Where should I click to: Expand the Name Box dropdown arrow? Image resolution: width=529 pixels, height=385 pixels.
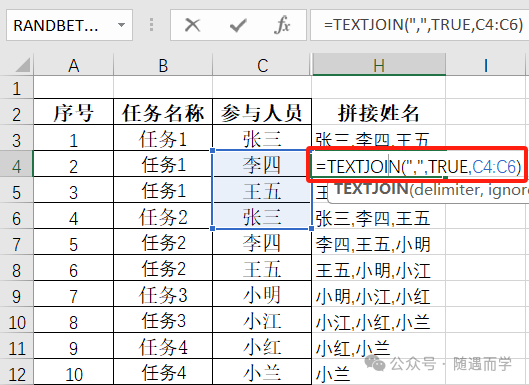(121, 25)
